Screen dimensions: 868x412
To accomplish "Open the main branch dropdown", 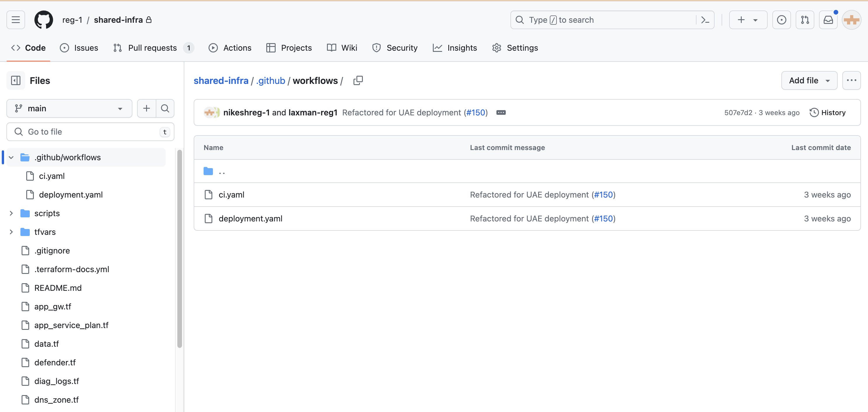I will click(69, 108).
